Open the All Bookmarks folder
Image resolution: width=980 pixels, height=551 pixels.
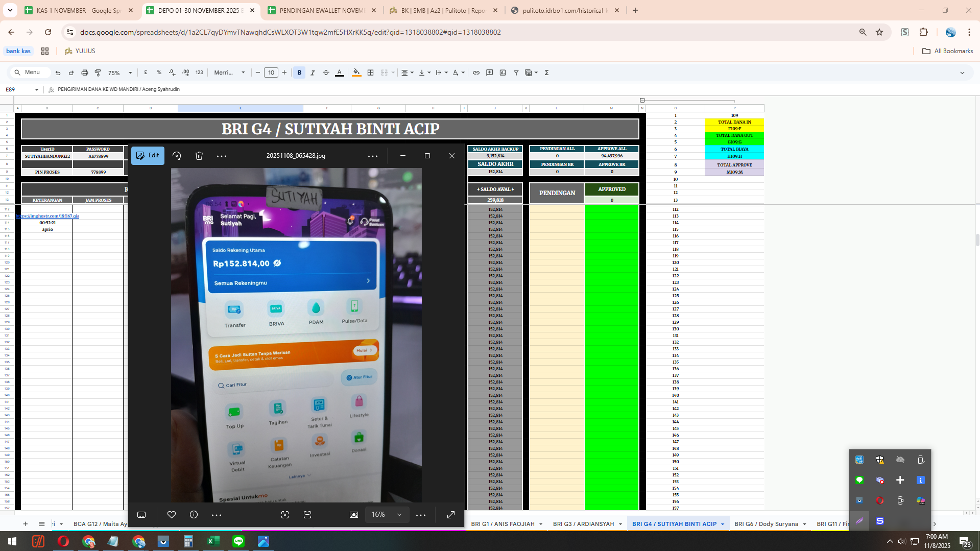point(947,51)
